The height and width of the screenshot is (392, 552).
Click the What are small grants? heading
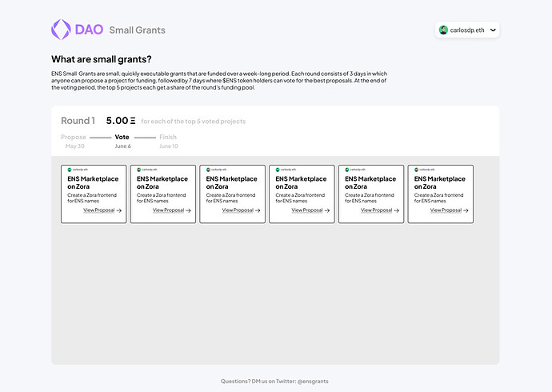pos(102,59)
